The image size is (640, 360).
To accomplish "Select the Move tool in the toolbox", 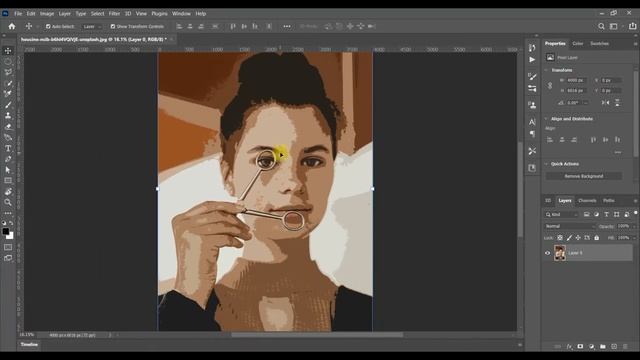I will [8, 51].
